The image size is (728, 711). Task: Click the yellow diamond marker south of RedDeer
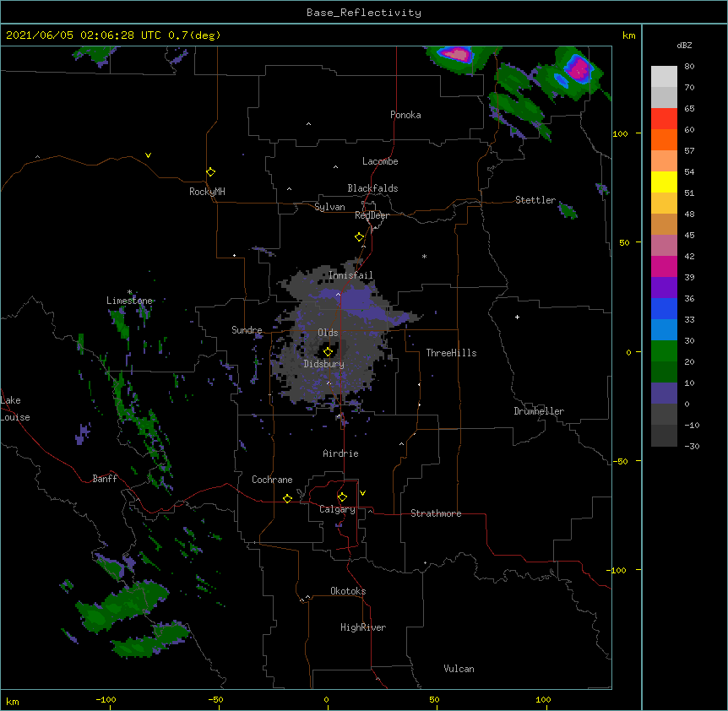[x=359, y=237]
